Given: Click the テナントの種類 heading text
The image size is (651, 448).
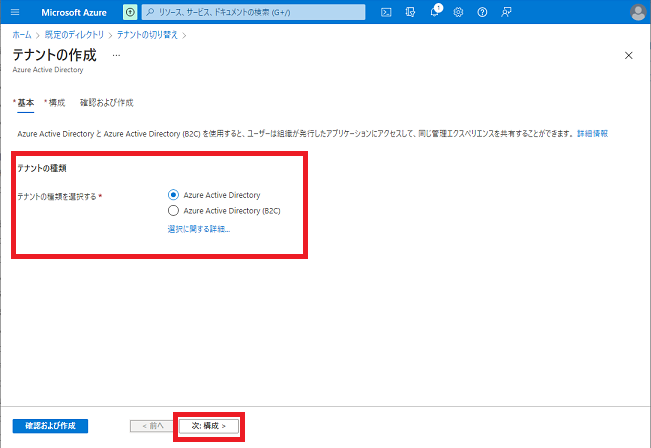Looking at the screenshot, I should coord(42,168).
